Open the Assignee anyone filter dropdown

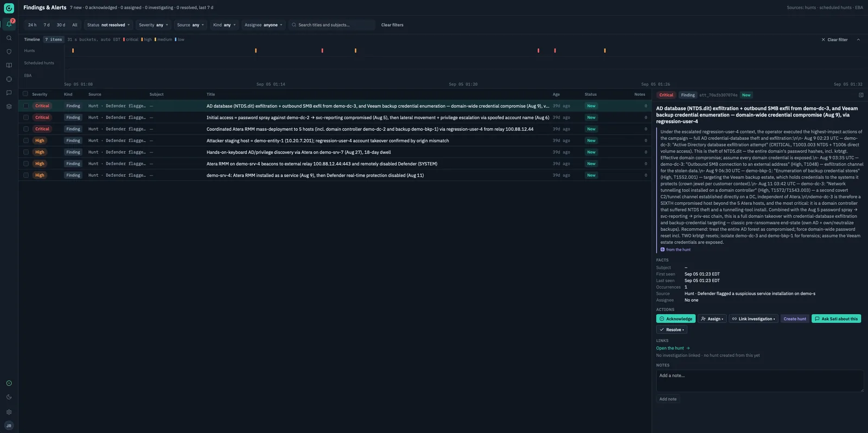point(263,25)
